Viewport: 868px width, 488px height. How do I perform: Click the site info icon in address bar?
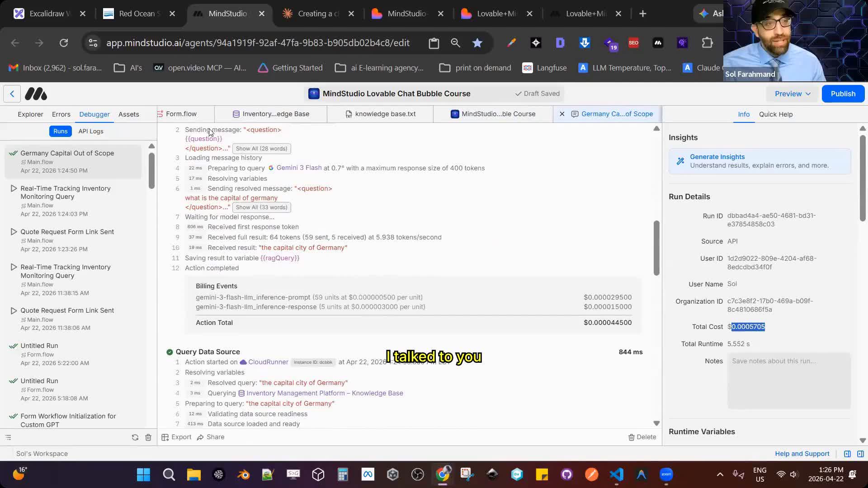point(93,43)
